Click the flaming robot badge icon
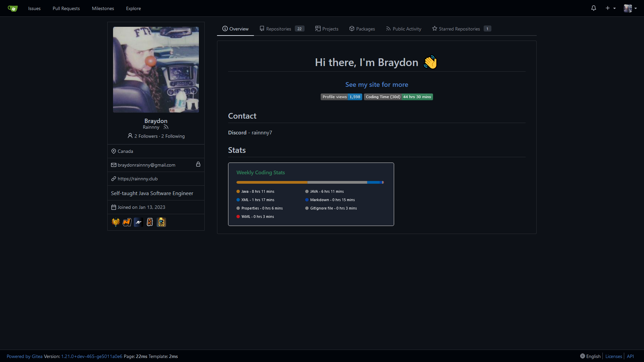This screenshot has width=644, height=362. coord(161,222)
